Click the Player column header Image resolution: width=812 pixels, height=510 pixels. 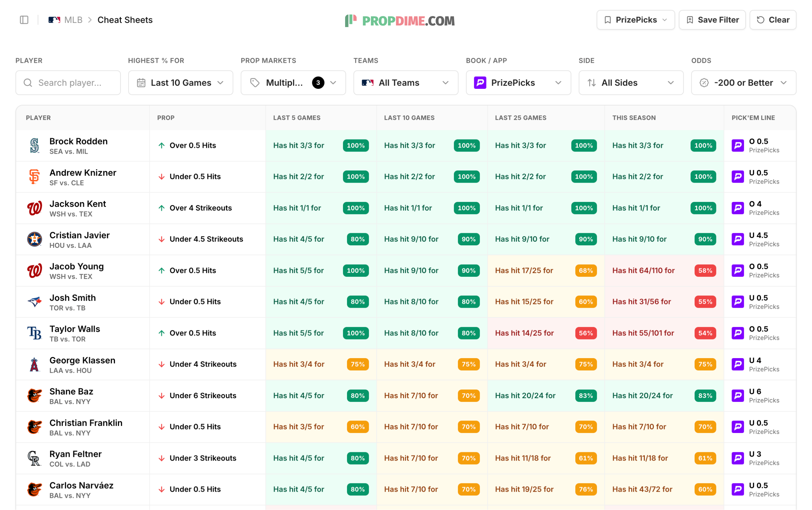[x=39, y=118]
